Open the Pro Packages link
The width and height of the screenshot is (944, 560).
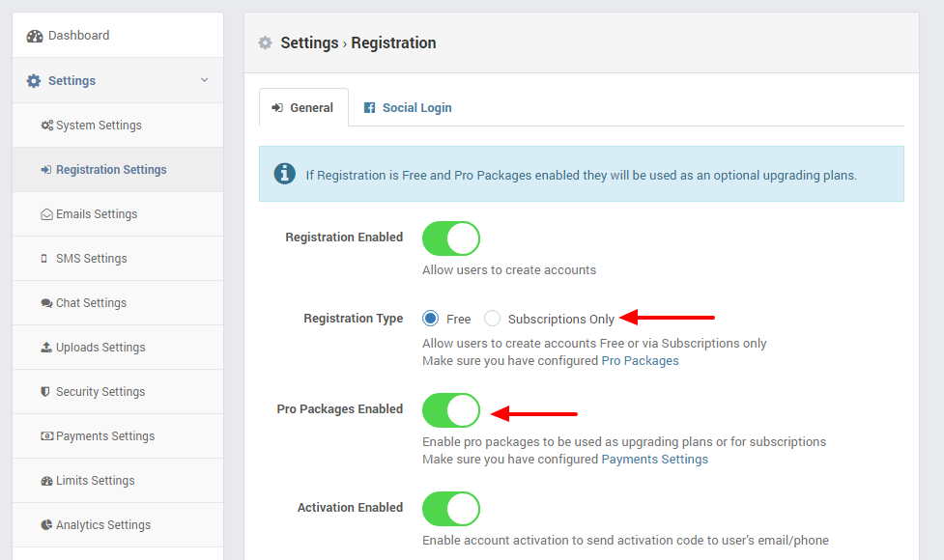click(640, 361)
